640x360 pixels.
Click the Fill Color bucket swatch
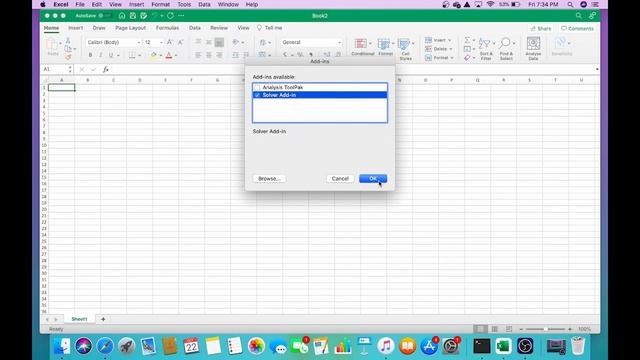click(x=153, y=55)
